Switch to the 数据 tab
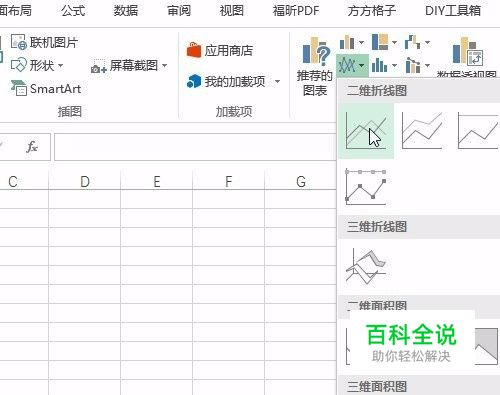500x395 pixels. coord(126,11)
